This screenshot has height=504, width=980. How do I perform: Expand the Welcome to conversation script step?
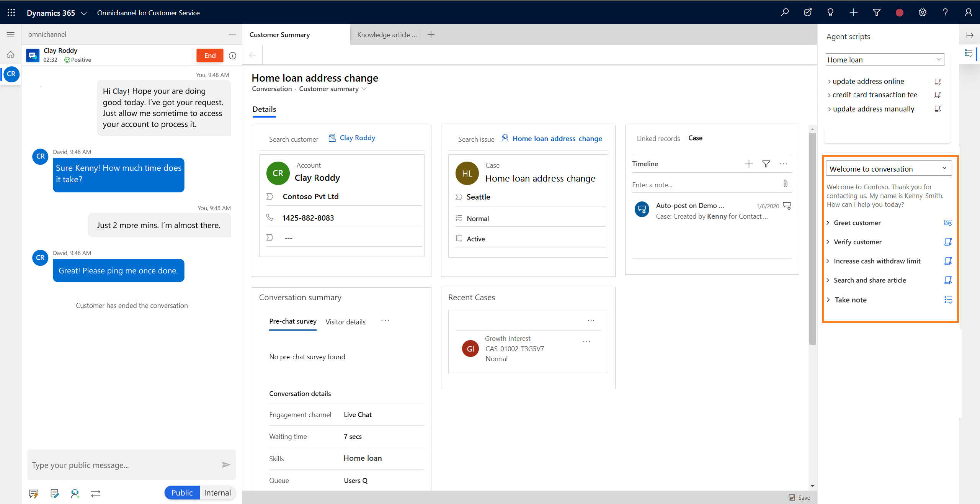point(944,169)
